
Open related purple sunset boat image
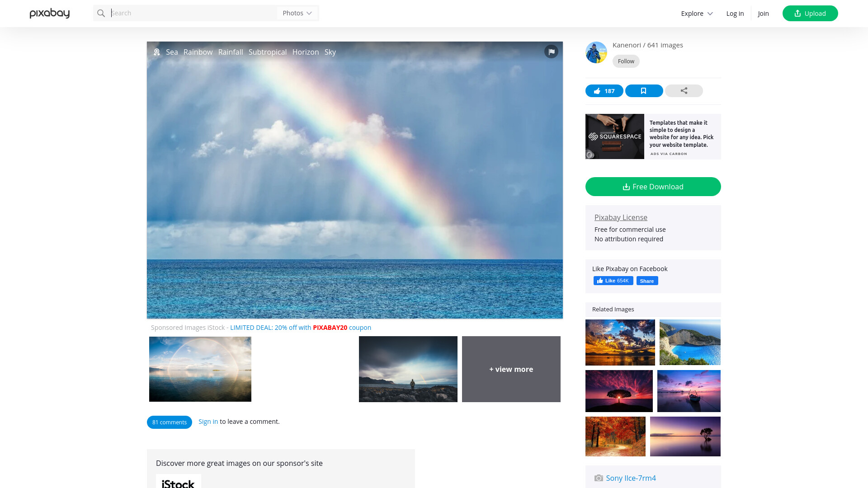click(689, 391)
